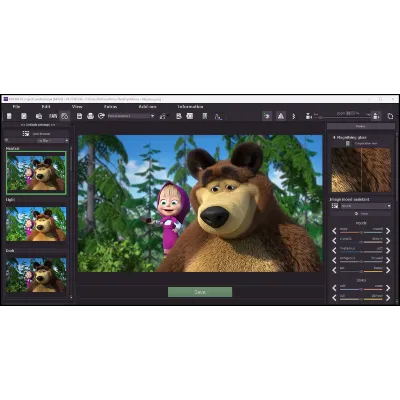Open the Add-ons menu
This screenshot has height=400, width=400.
pyautogui.click(x=147, y=107)
